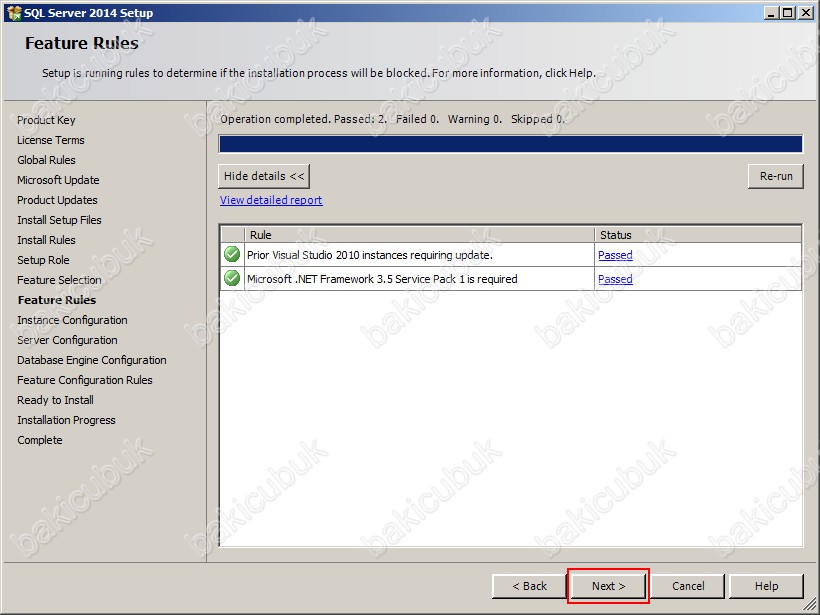Open Passed status for .NET Framework 3.5 rule
The width and height of the screenshot is (820, 615).
(615, 279)
